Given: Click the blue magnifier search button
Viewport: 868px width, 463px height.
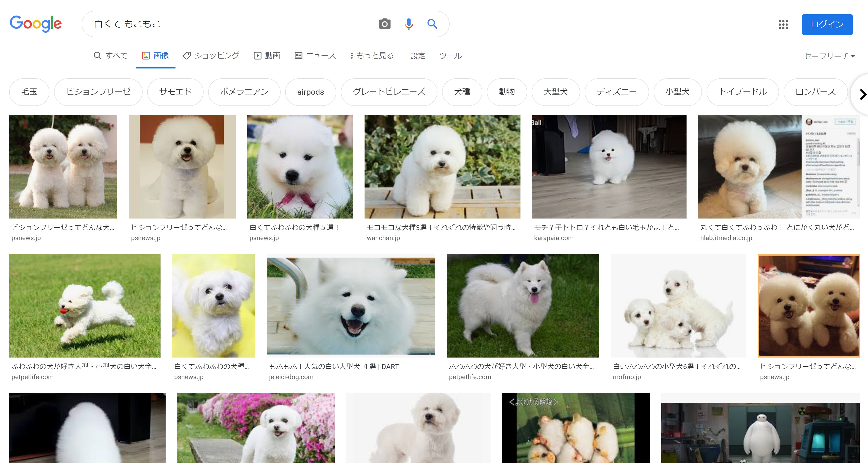Looking at the screenshot, I should point(432,24).
